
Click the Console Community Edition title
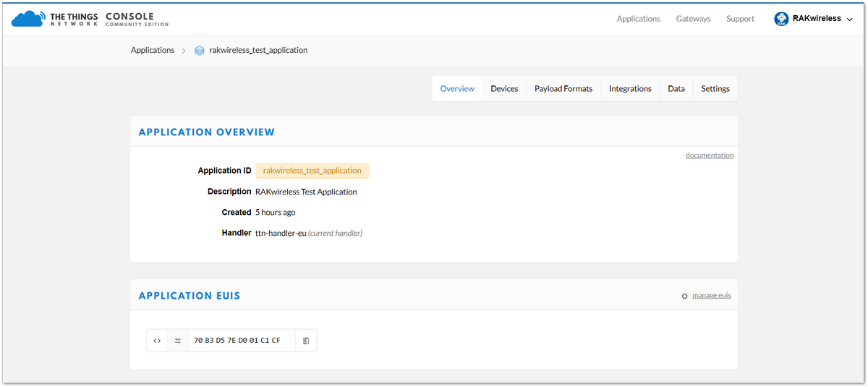[137, 20]
